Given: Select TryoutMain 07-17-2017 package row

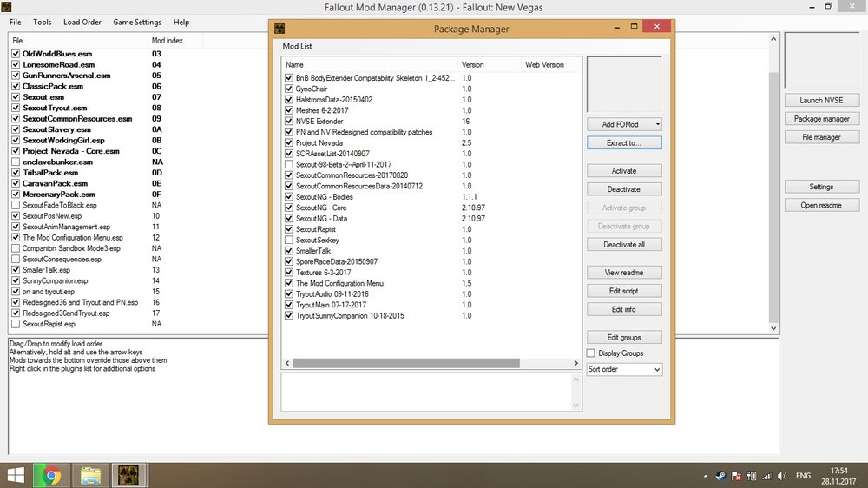Looking at the screenshot, I should pyautogui.click(x=431, y=305).
